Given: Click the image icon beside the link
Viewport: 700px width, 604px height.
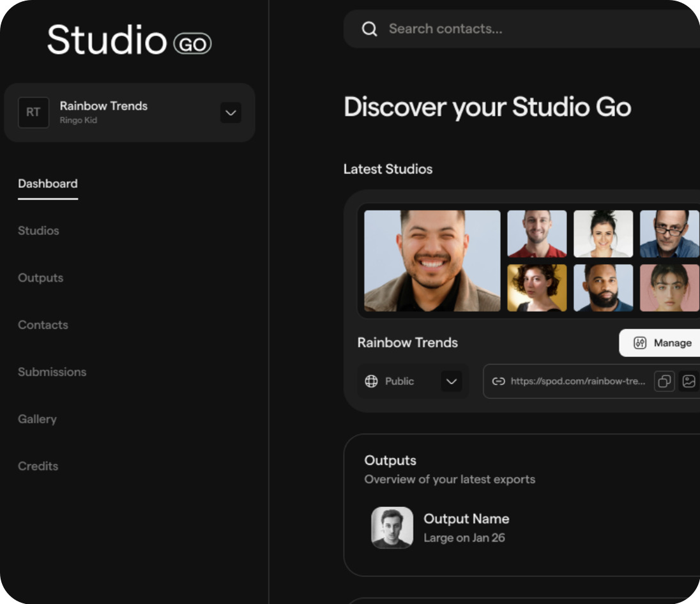Looking at the screenshot, I should pyautogui.click(x=689, y=381).
